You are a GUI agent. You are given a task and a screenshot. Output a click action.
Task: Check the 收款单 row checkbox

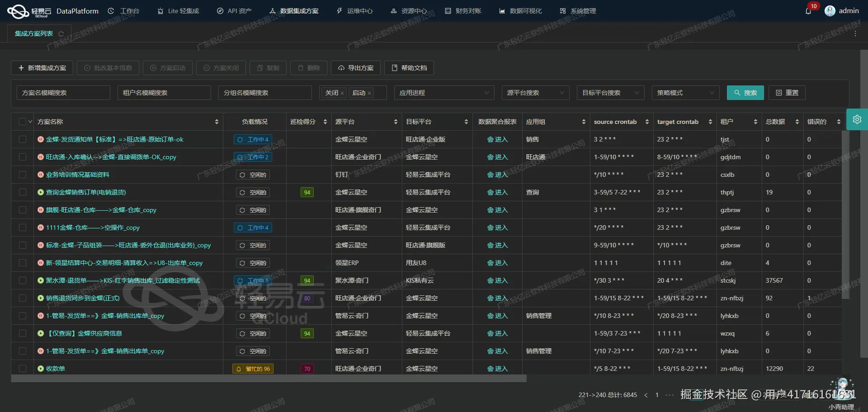pos(23,369)
